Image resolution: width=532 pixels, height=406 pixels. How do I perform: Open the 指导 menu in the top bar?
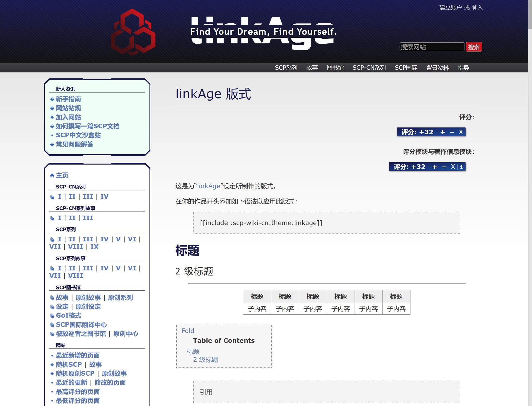(x=463, y=68)
